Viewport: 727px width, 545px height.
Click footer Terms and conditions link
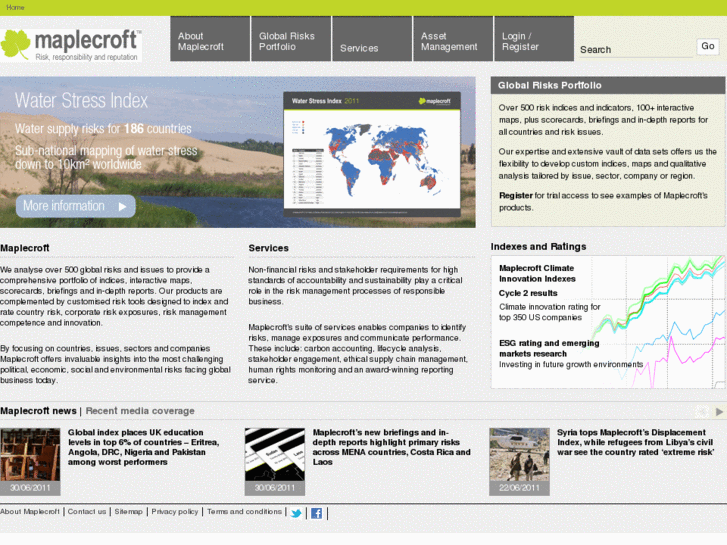click(x=244, y=512)
